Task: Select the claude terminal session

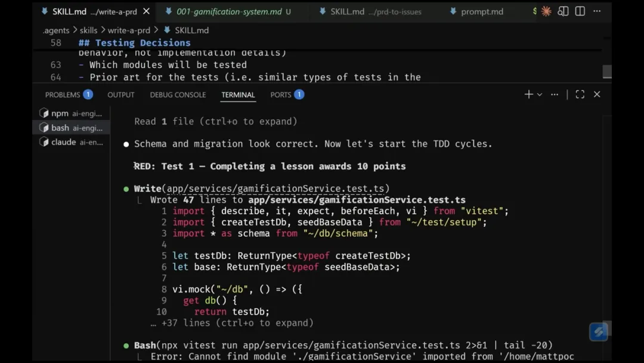Action: click(70, 142)
